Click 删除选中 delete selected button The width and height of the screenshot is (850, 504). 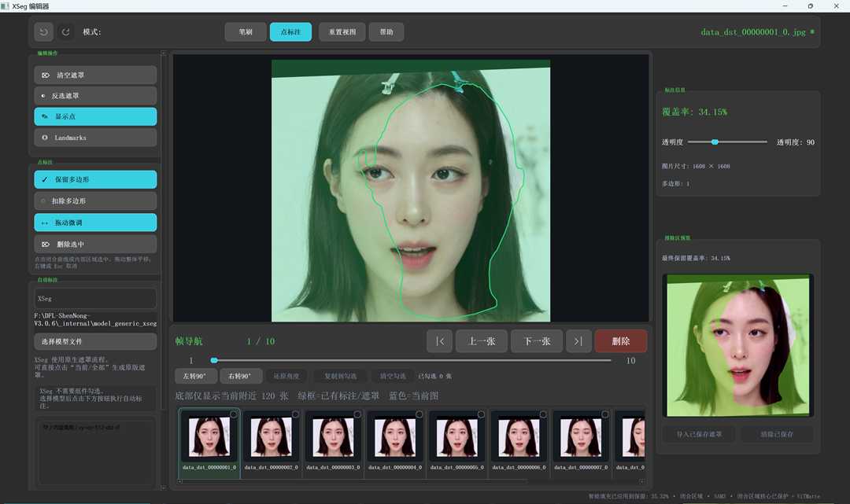[x=95, y=245]
